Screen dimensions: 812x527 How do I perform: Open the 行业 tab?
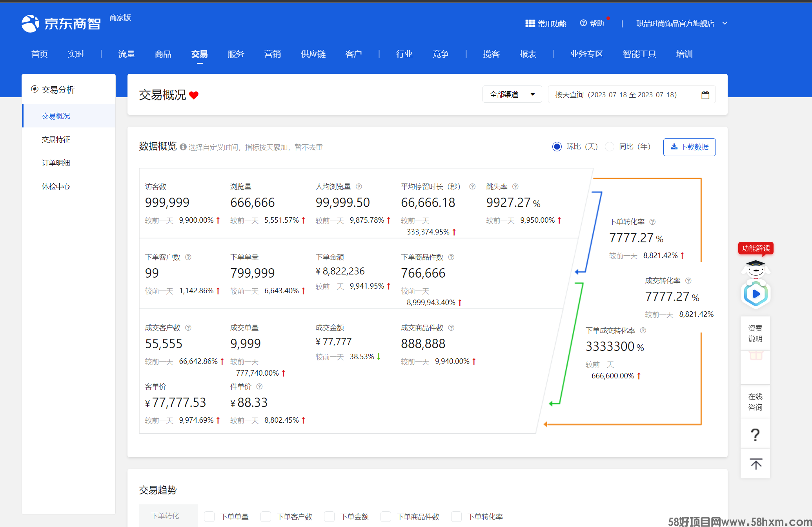[x=404, y=54]
